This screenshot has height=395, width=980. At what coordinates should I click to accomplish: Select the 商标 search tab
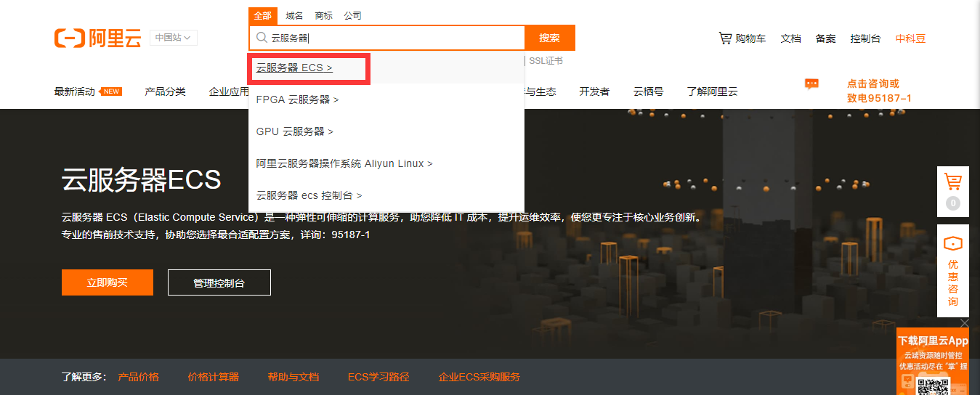point(323,16)
